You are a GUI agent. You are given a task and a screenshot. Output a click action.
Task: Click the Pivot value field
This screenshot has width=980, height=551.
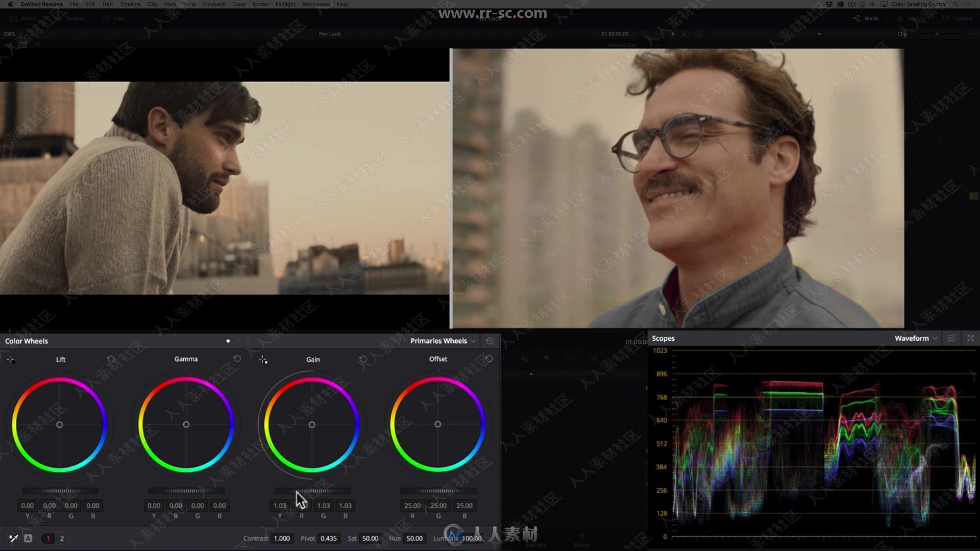point(329,538)
